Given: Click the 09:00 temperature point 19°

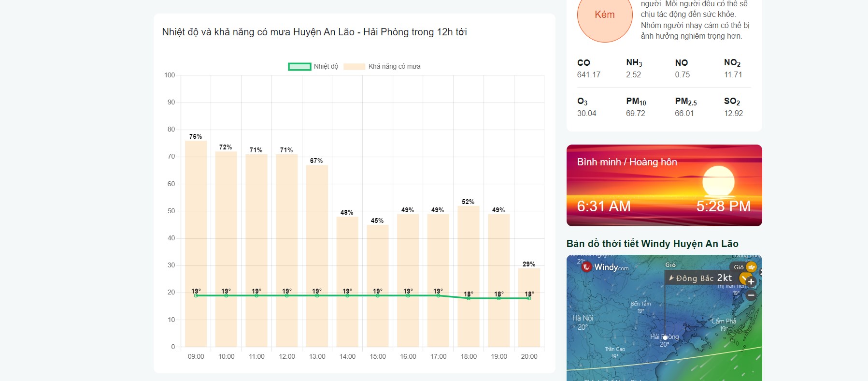Looking at the screenshot, I should [x=196, y=295].
